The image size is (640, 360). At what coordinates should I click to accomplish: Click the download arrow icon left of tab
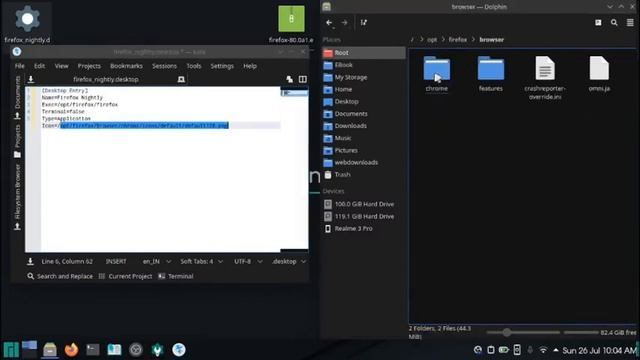point(31,79)
